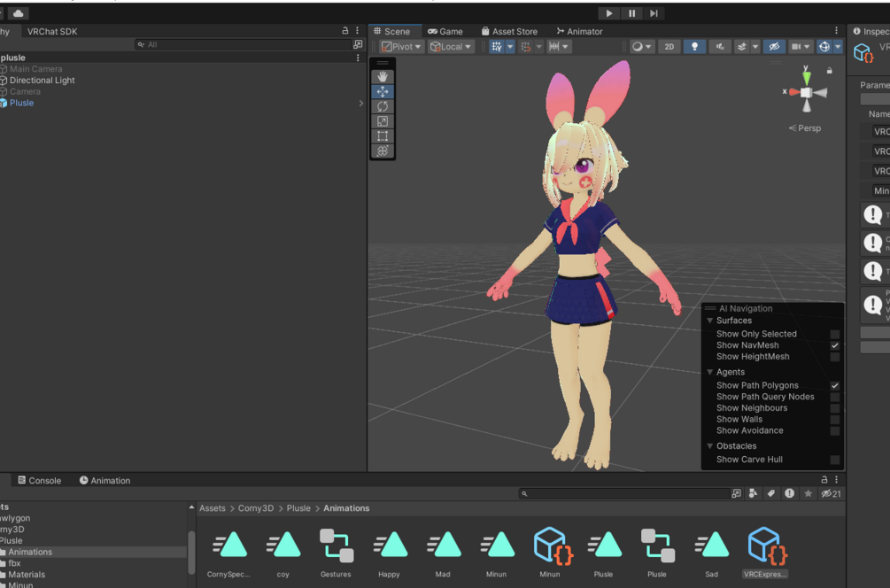This screenshot has width=890, height=588.
Task: Collapse the Surfaces section
Action: point(709,321)
